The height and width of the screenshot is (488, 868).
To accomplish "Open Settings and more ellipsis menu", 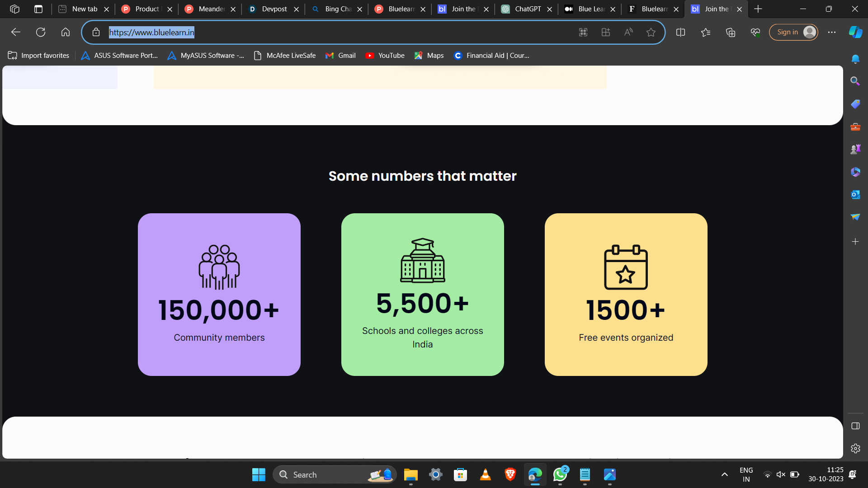I will pyautogui.click(x=832, y=32).
